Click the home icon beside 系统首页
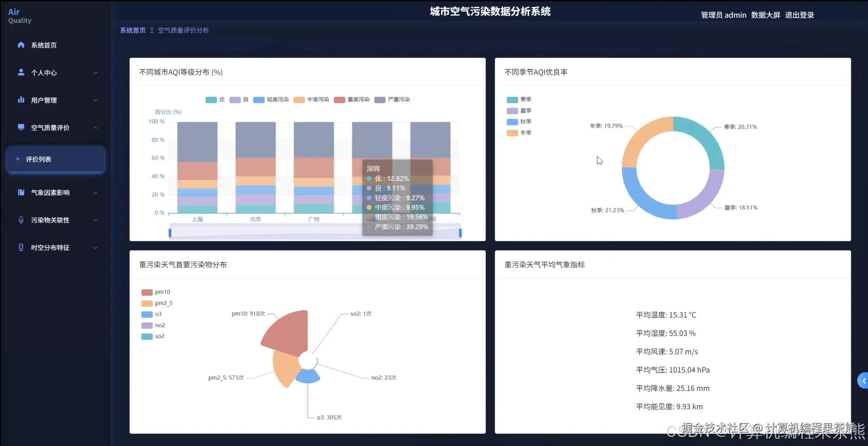Image resolution: width=868 pixels, height=446 pixels. [21, 45]
